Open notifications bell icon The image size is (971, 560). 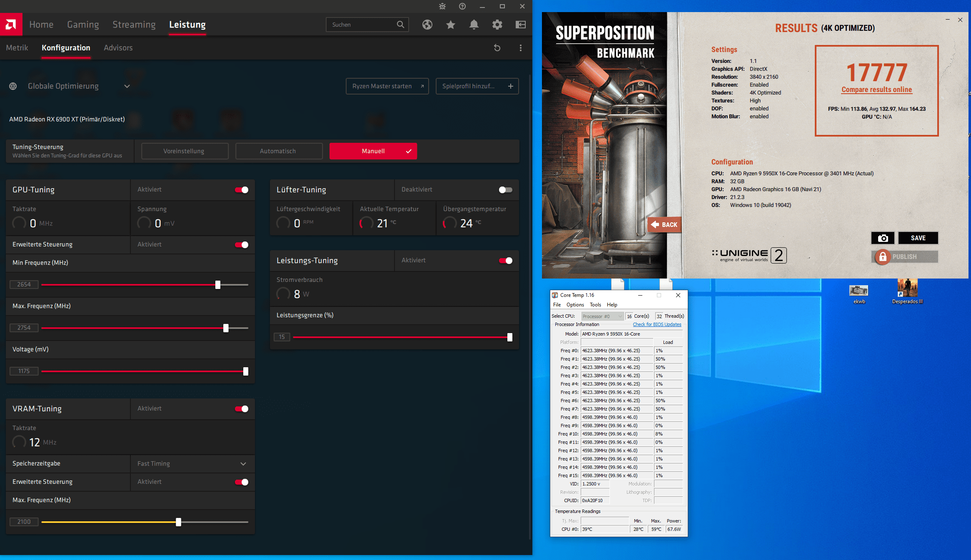coord(474,25)
